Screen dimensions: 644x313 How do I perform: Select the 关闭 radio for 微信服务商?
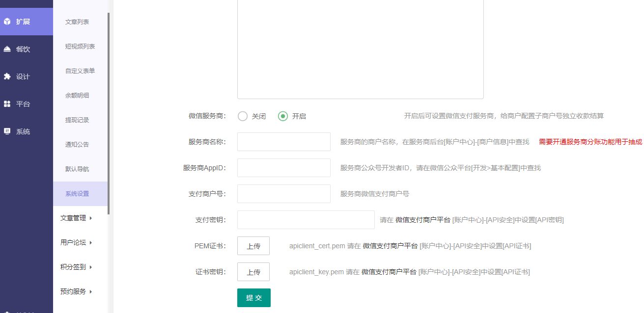pos(243,116)
